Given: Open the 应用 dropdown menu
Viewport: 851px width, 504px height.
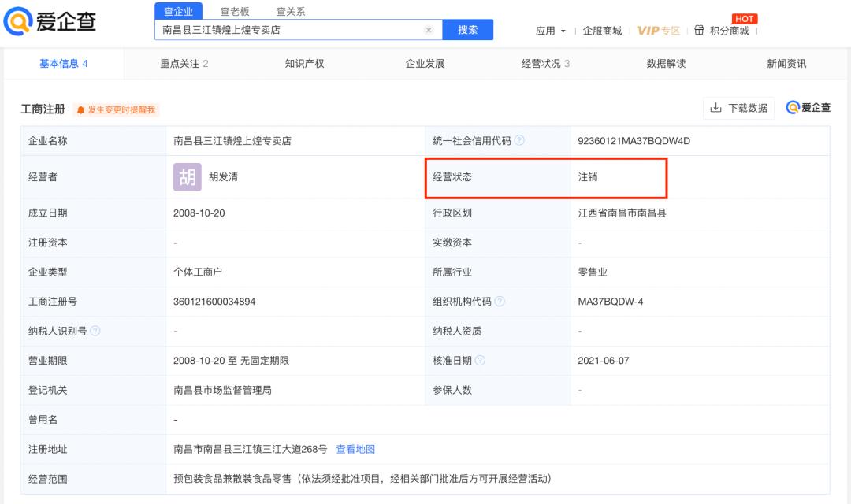Looking at the screenshot, I should point(544,31).
